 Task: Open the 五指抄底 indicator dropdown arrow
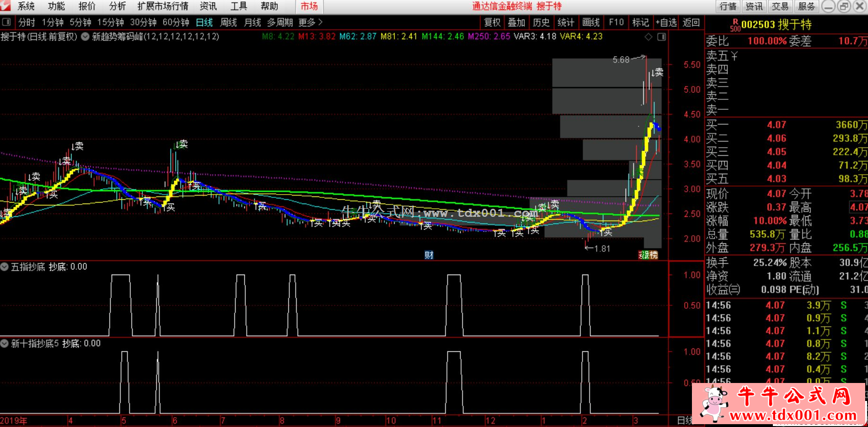click(4, 267)
